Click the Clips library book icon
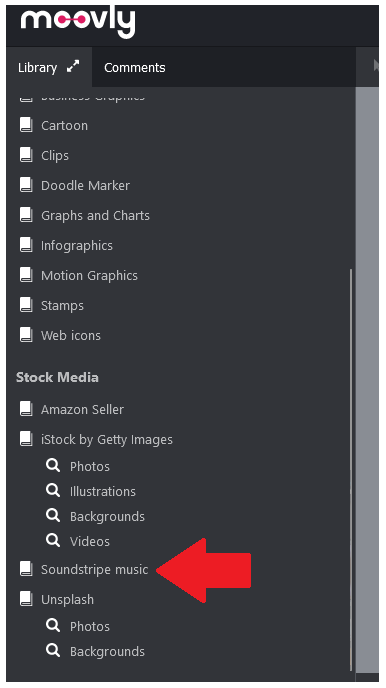This screenshot has width=386, height=688. pos(26,155)
